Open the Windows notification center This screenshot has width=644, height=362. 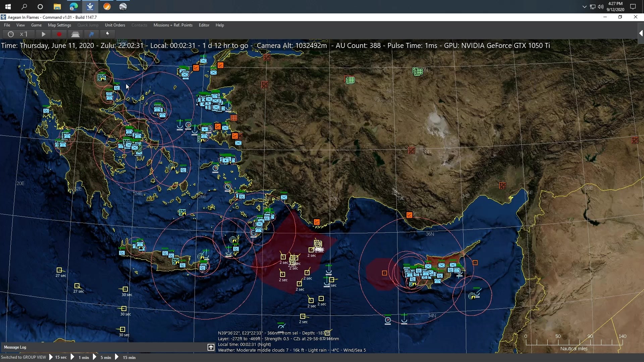click(x=633, y=7)
